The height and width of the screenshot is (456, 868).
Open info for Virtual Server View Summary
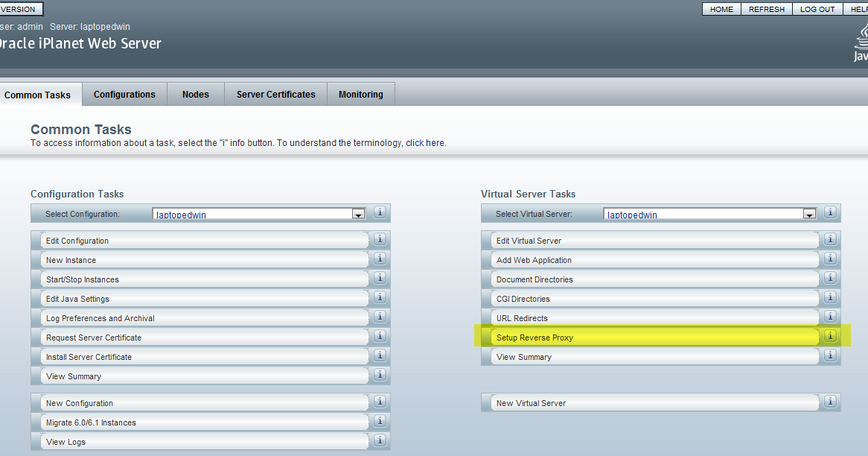[x=830, y=355]
